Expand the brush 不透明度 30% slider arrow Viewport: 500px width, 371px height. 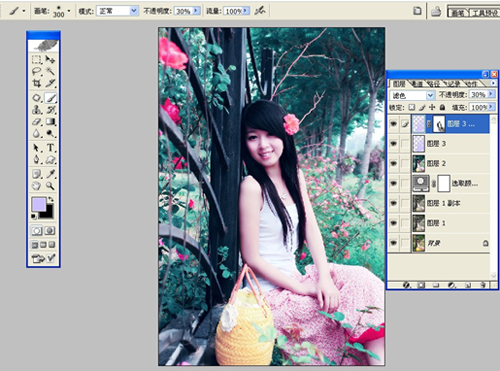click(196, 11)
